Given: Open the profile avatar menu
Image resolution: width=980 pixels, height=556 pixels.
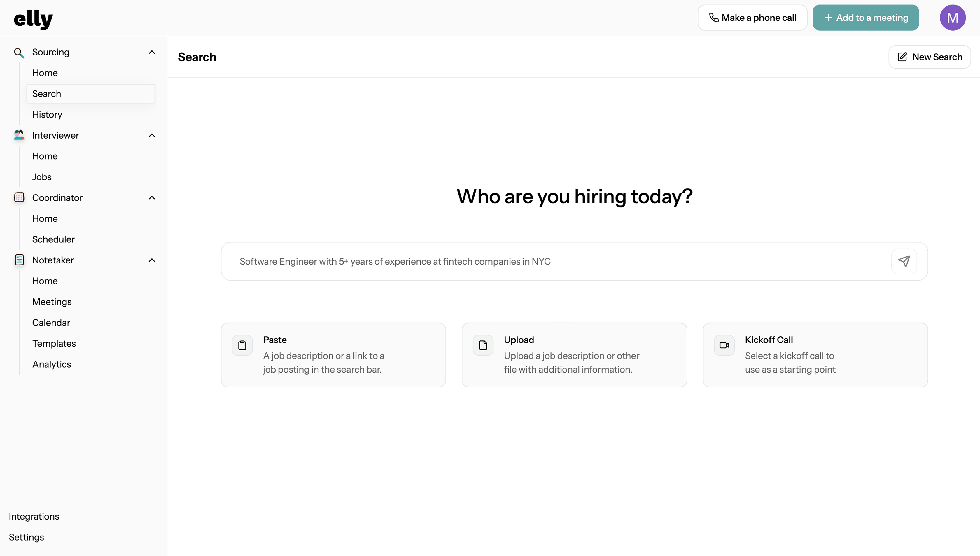Looking at the screenshot, I should coord(952,17).
